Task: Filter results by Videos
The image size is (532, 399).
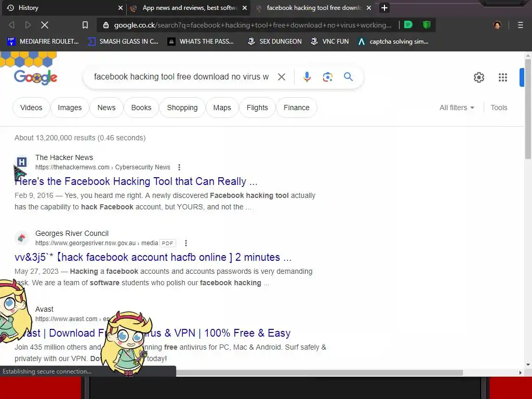Action: tap(31, 108)
